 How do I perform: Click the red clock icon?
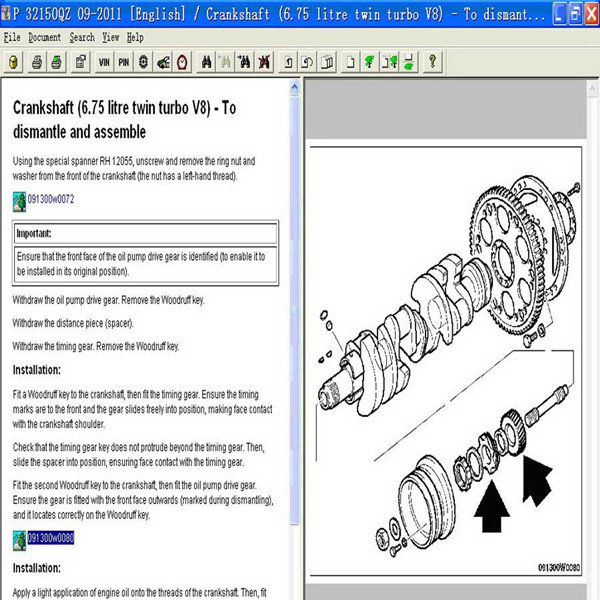[x=182, y=62]
